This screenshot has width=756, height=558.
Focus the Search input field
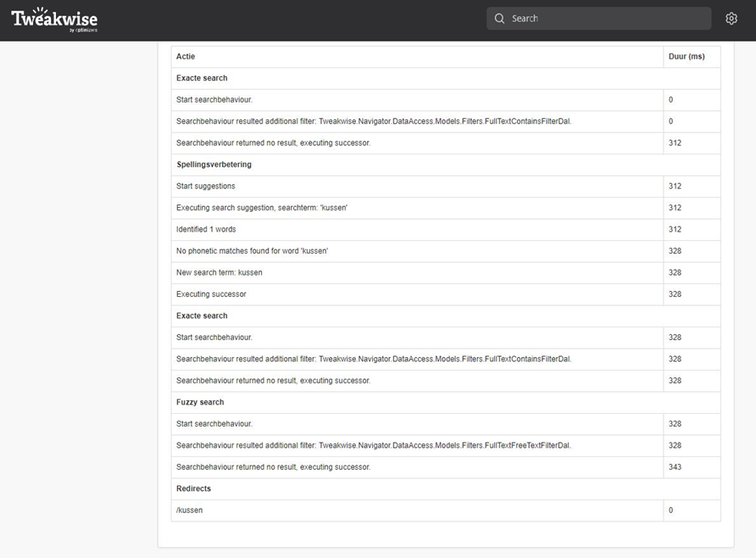(x=599, y=19)
